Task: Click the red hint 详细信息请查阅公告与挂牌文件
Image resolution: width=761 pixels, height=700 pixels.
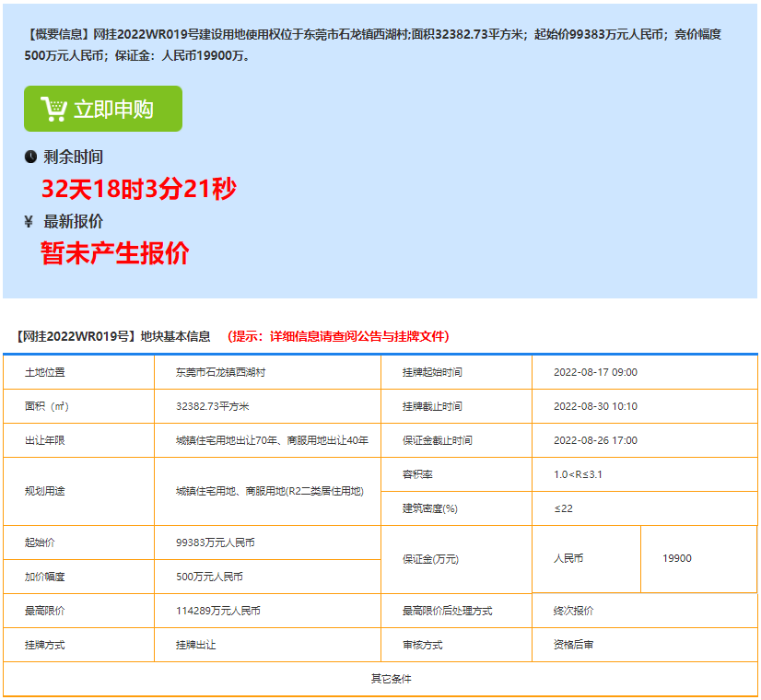Action: click(338, 336)
